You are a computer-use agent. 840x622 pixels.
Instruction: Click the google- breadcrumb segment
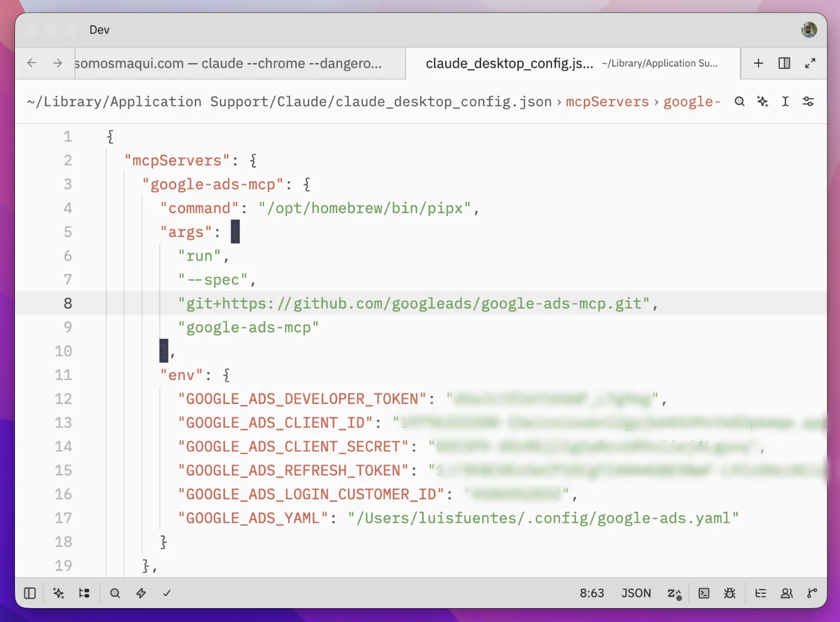[x=692, y=101]
